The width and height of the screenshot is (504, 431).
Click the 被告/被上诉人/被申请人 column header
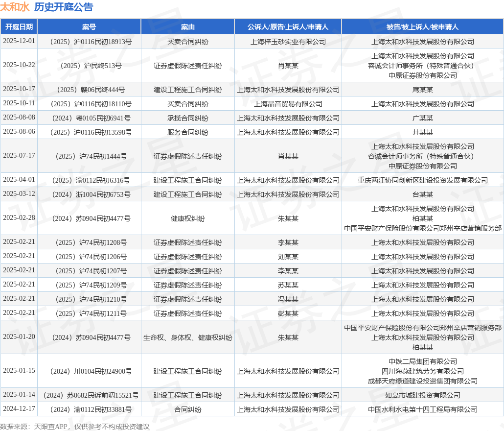pyautogui.click(x=422, y=27)
